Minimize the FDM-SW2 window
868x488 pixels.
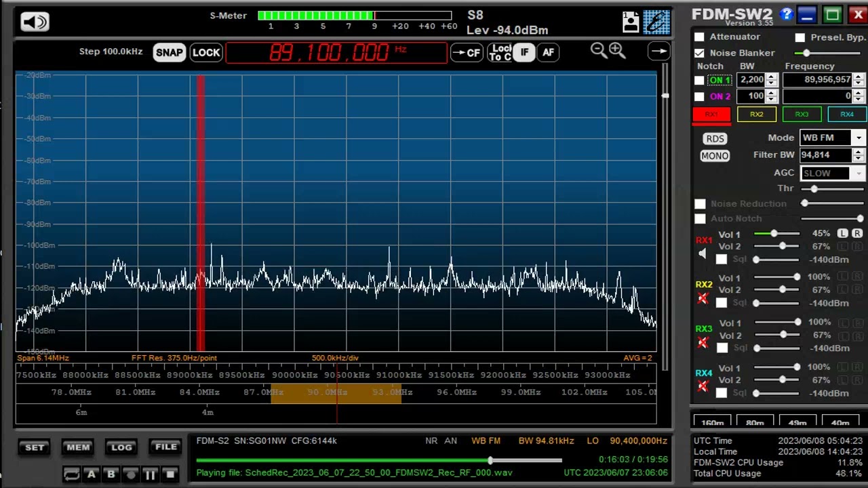[x=807, y=14]
